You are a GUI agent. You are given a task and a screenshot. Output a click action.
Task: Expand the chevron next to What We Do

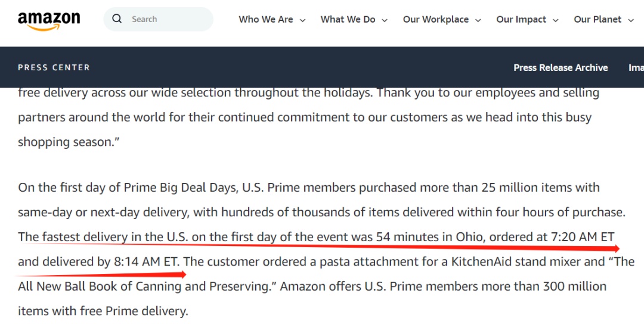385,20
